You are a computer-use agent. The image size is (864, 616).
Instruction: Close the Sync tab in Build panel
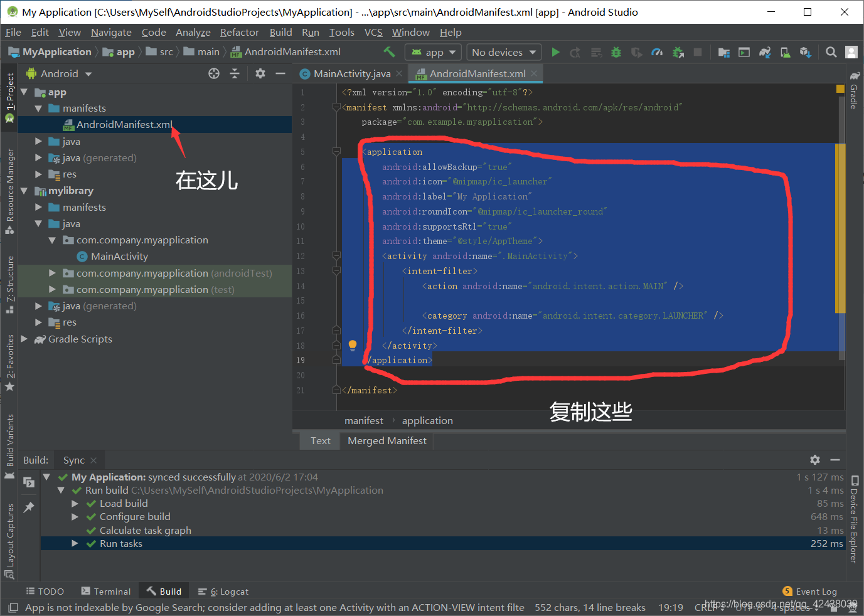[93, 460]
